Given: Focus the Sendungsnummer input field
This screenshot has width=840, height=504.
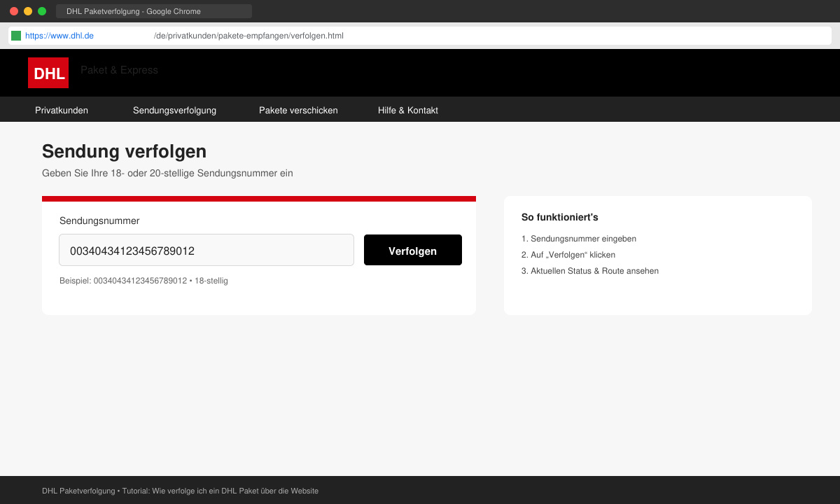Looking at the screenshot, I should (206, 250).
